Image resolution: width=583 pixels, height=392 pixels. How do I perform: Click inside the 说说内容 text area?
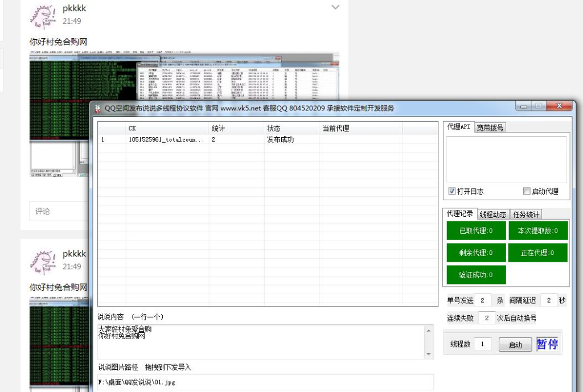[x=261, y=342]
